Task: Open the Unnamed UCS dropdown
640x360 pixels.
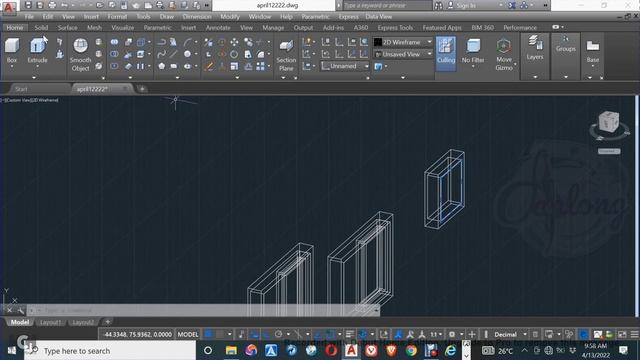Action: (344, 66)
